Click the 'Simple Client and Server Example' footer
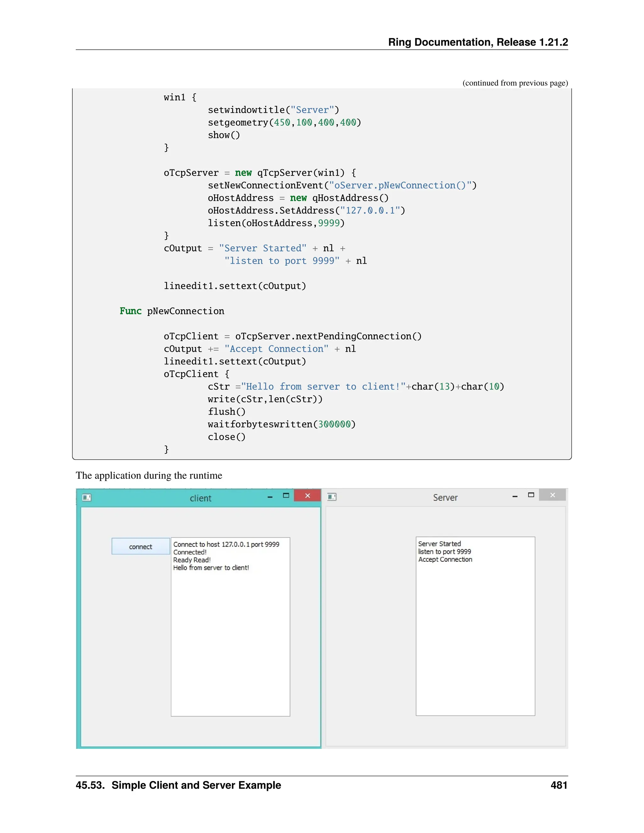The height and width of the screenshot is (833, 644). click(x=196, y=785)
